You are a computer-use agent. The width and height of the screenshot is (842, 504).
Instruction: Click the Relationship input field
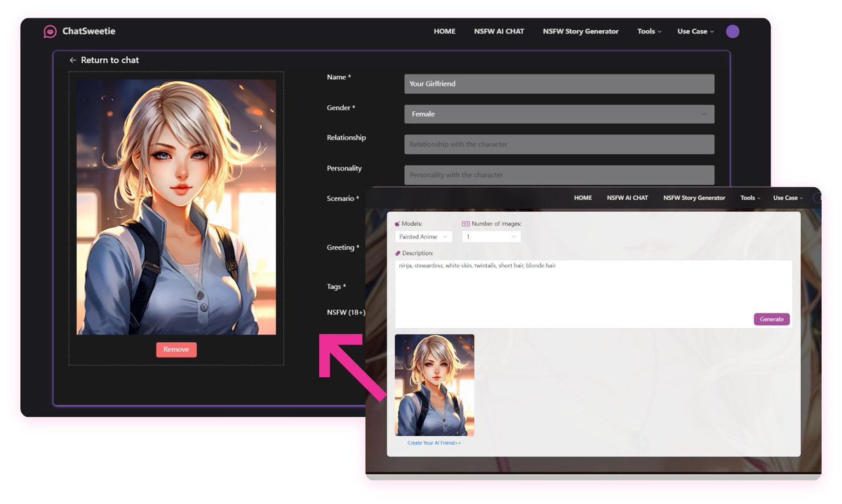(559, 144)
